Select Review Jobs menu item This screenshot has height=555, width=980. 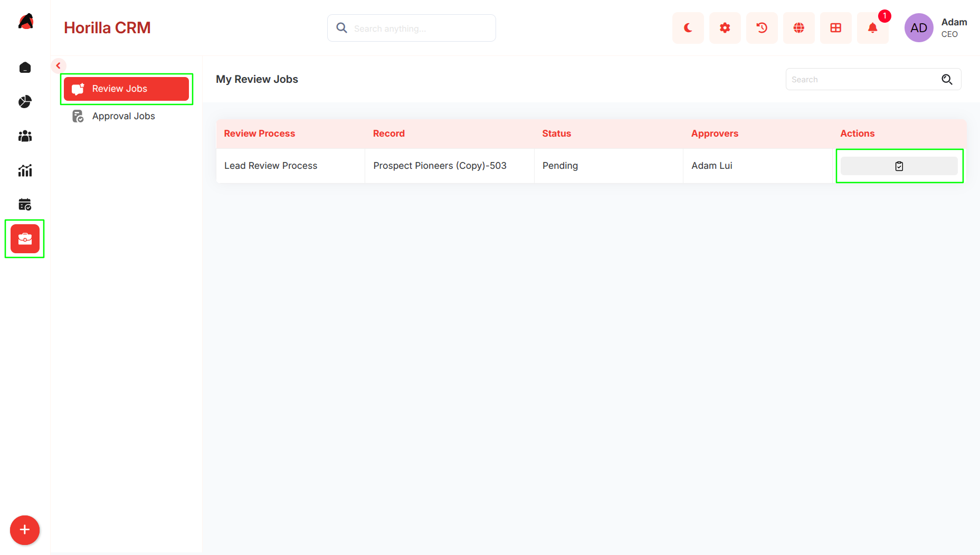(x=126, y=89)
